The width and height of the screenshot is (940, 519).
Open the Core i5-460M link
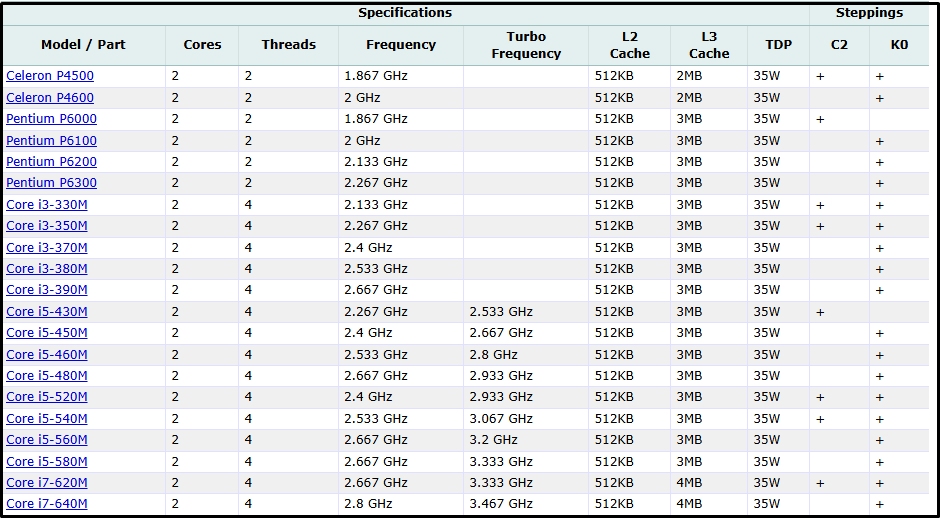(47, 355)
